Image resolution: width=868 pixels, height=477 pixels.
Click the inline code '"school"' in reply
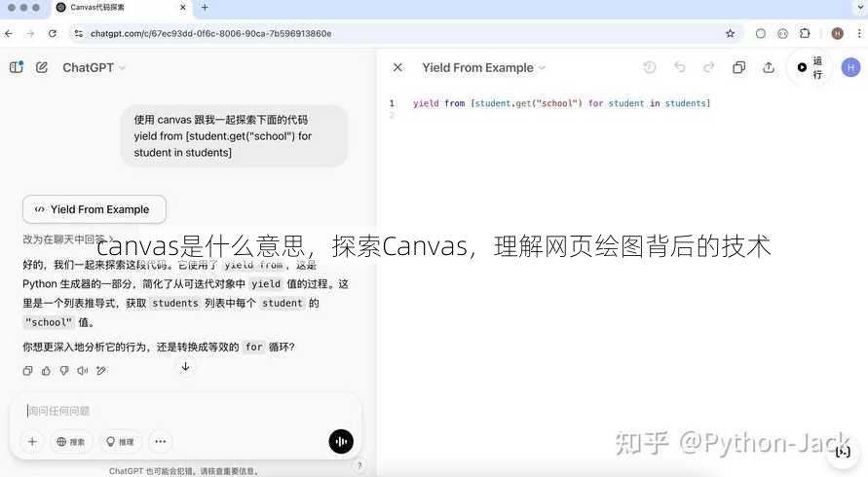tap(49, 322)
